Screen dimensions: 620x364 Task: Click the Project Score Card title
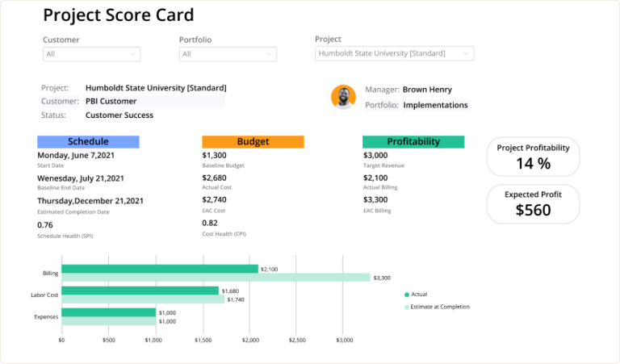pos(118,15)
